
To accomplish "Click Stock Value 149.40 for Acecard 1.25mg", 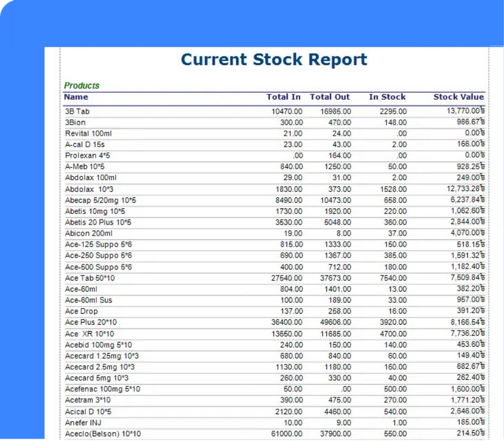I will point(471,355).
